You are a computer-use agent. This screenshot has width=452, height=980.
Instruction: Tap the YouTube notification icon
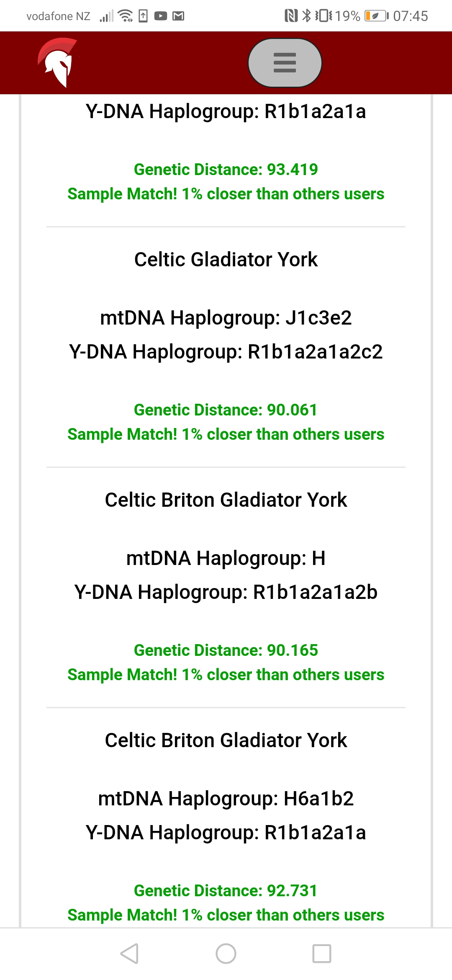click(161, 16)
